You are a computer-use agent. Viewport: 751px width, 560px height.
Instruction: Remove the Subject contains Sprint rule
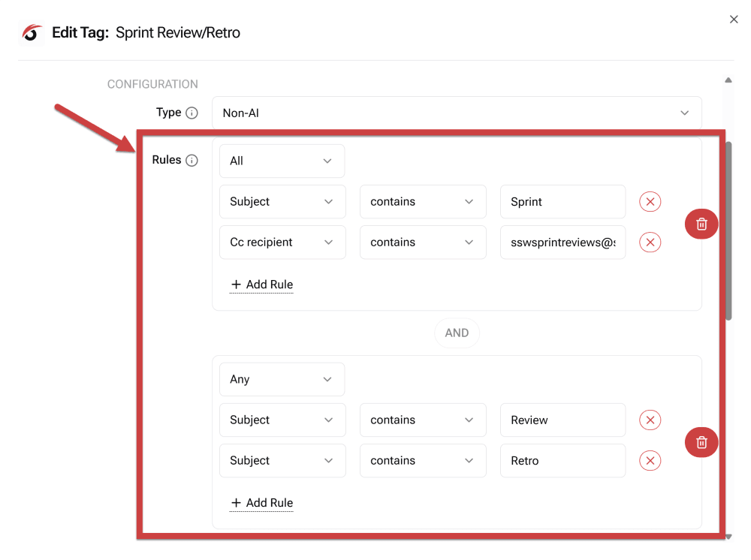pyautogui.click(x=650, y=202)
